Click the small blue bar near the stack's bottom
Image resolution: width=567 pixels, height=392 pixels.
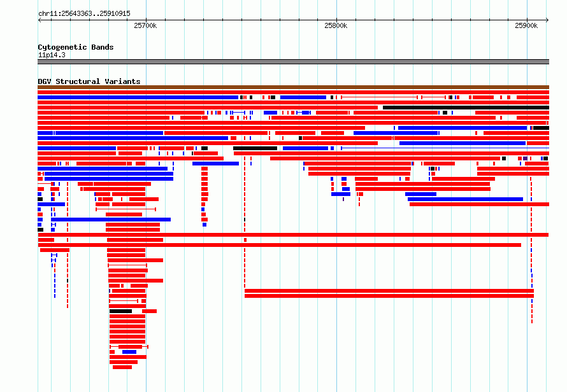coord(129,352)
